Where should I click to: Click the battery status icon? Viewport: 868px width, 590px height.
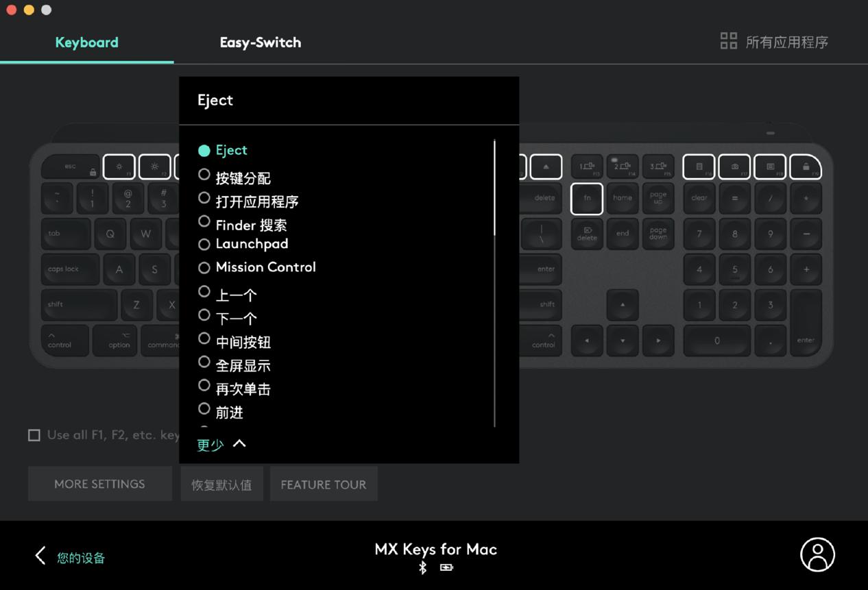coord(446,567)
